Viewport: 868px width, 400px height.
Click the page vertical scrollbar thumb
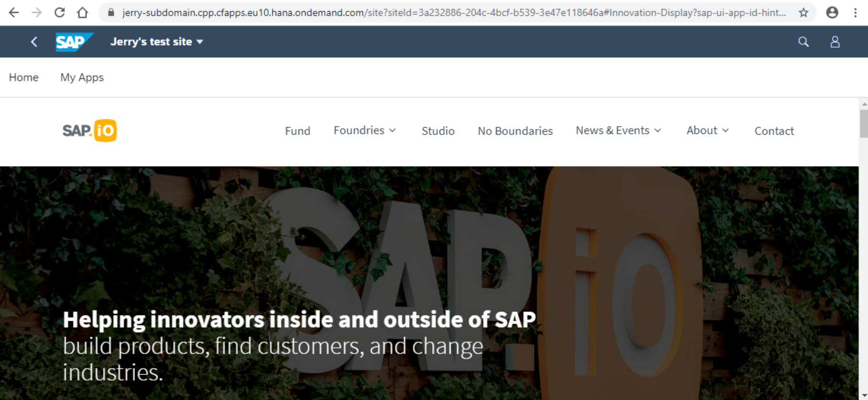click(864, 124)
